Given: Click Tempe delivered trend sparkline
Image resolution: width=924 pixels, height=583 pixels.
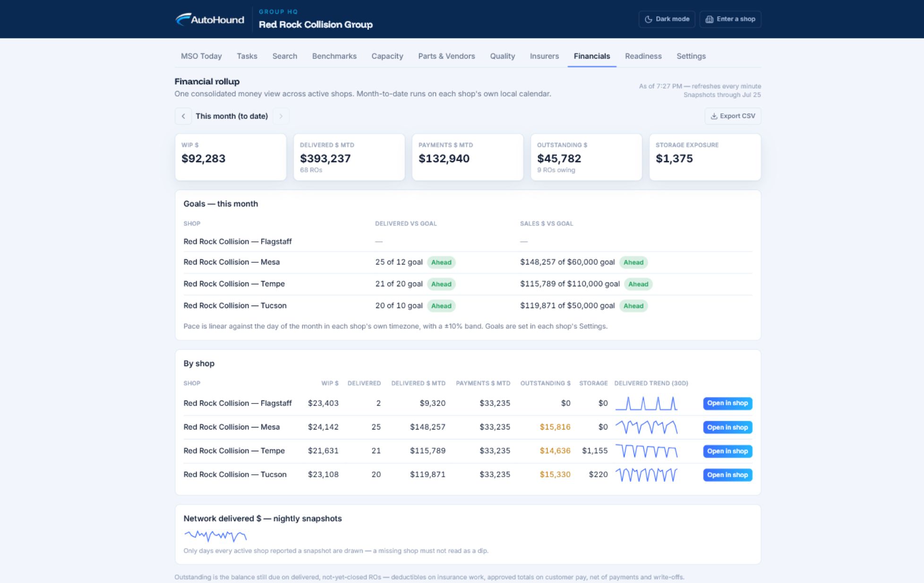Looking at the screenshot, I should [646, 451].
